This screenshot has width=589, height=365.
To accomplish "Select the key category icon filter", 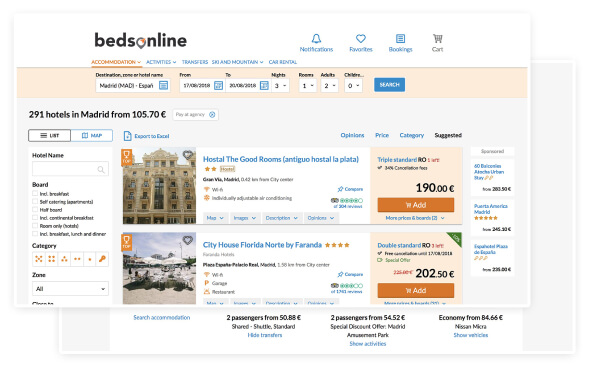I will (x=102, y=259).
